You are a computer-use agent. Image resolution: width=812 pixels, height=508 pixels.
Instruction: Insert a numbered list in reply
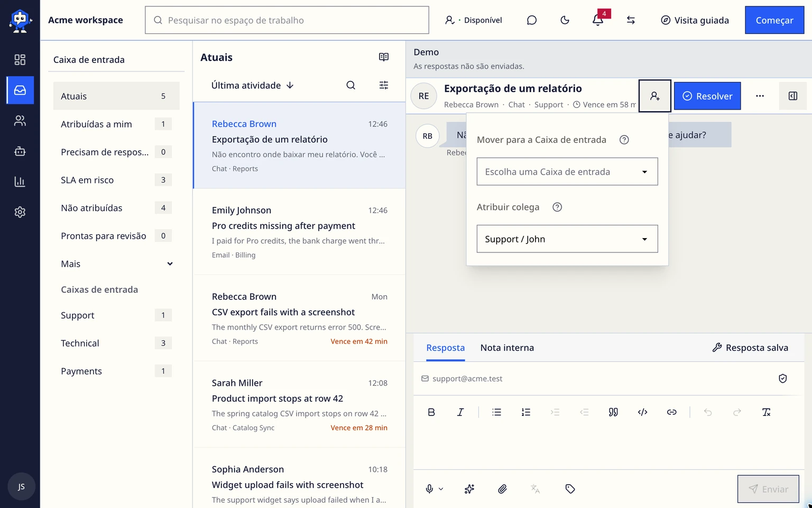point(526,412)
